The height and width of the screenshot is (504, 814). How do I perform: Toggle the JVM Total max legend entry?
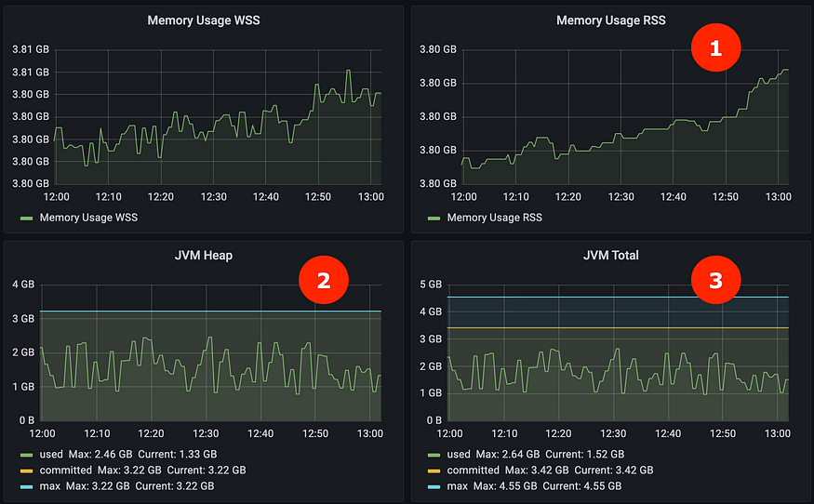click(458, 486)
